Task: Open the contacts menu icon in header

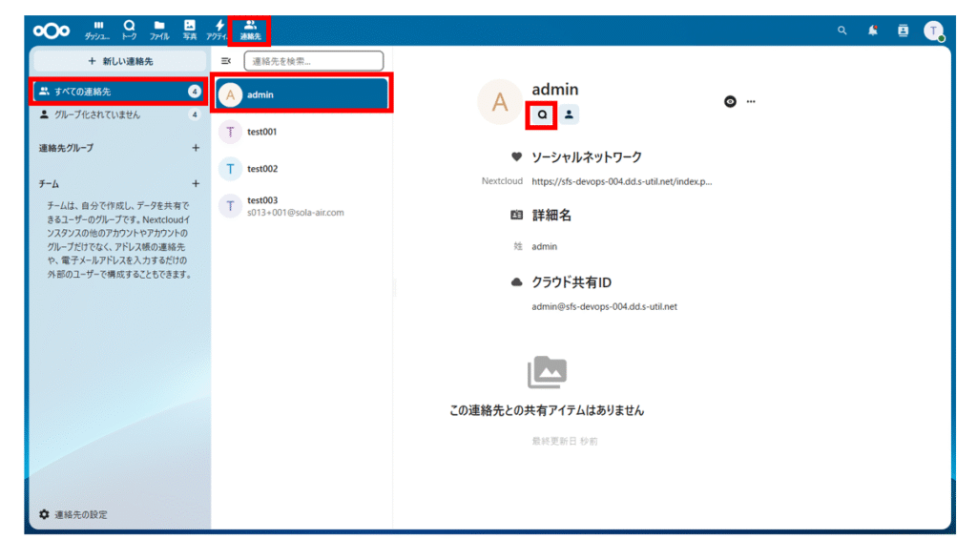Action: 903,31
